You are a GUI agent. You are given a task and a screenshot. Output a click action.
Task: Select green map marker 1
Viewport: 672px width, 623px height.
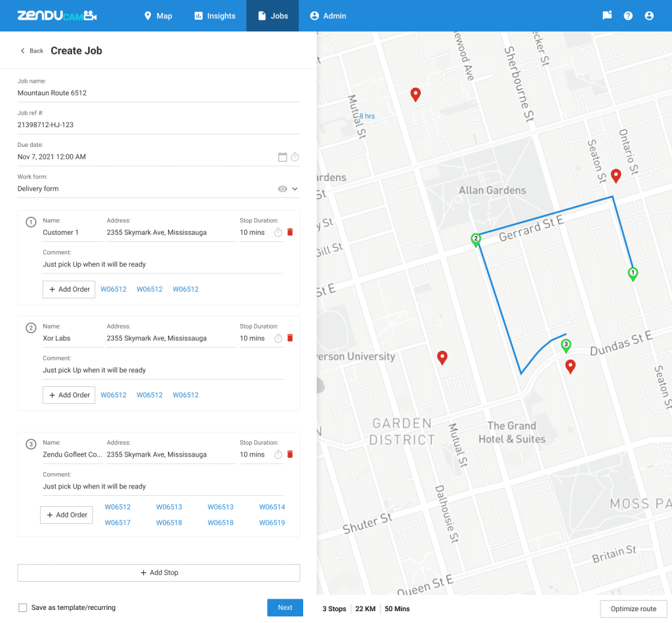(x=633, y=273)
